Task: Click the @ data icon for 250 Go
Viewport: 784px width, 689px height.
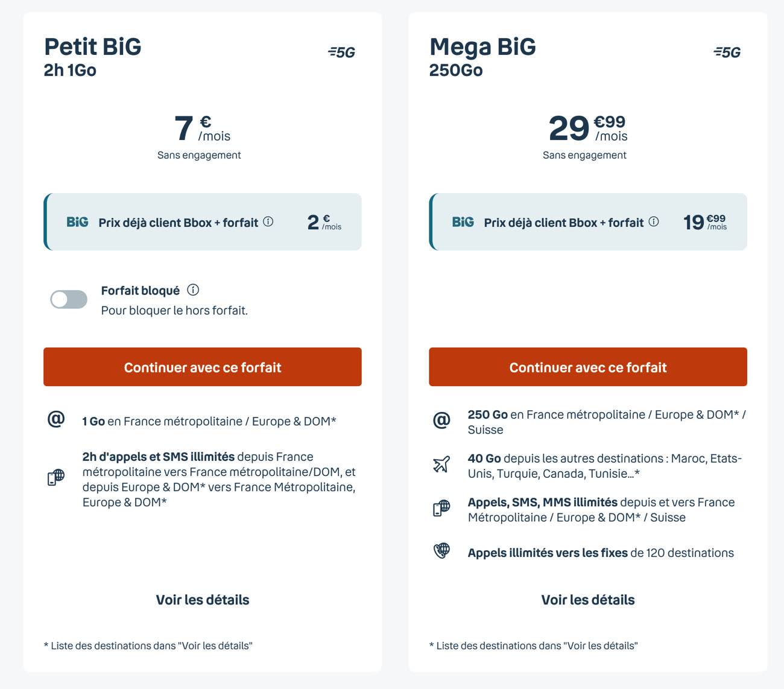Action: coord(441,420)
